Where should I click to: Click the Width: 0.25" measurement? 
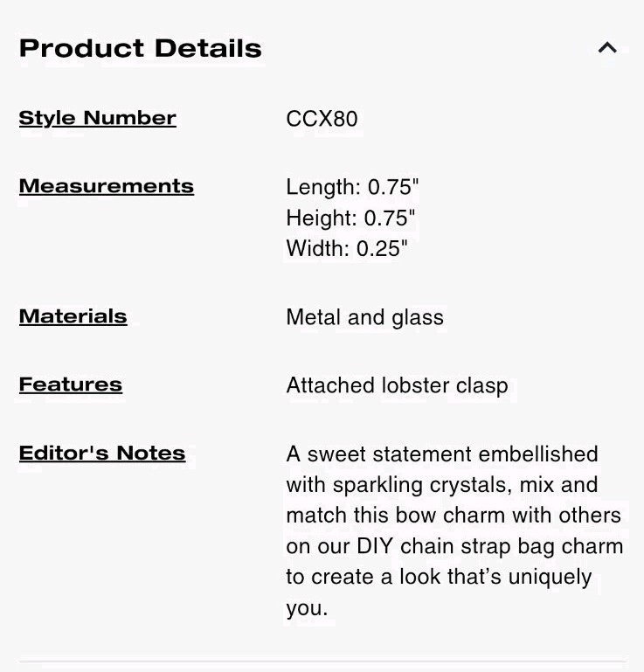[347, 248]
